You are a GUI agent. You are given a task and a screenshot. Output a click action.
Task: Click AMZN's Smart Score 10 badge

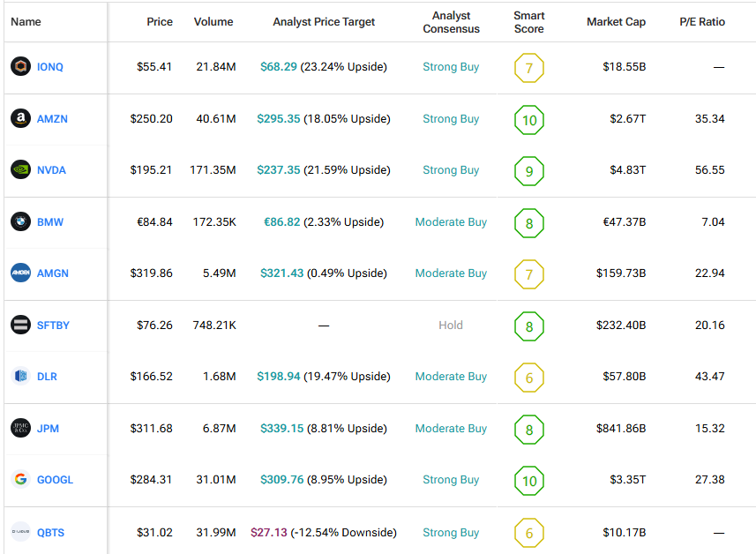click(x=529, y=119)
